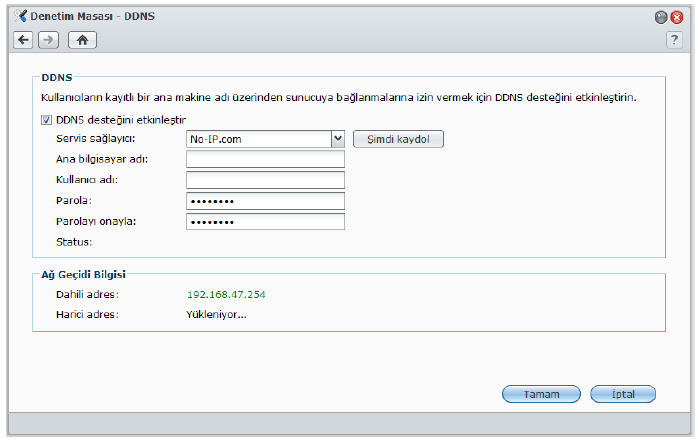The image size is (698, 441).
Task: Select the 'Parolayı onayla' password field
Action: [x=265, y=222]
